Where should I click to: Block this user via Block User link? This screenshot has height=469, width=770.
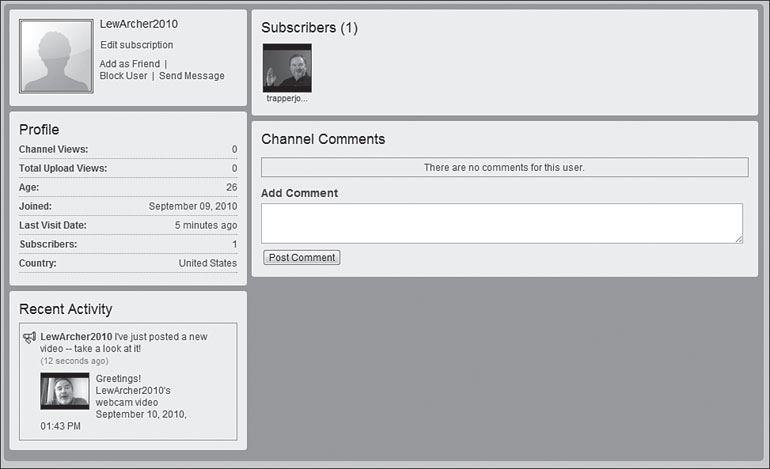tap(123, 76)
